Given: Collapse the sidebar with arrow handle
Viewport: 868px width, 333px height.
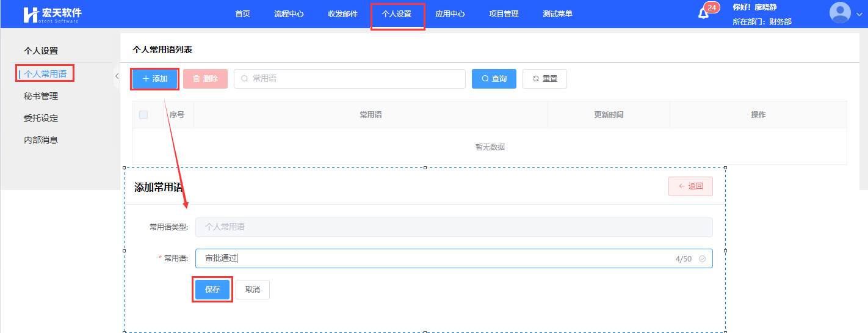Looking at the screenshot, I should tap(116, 76).
